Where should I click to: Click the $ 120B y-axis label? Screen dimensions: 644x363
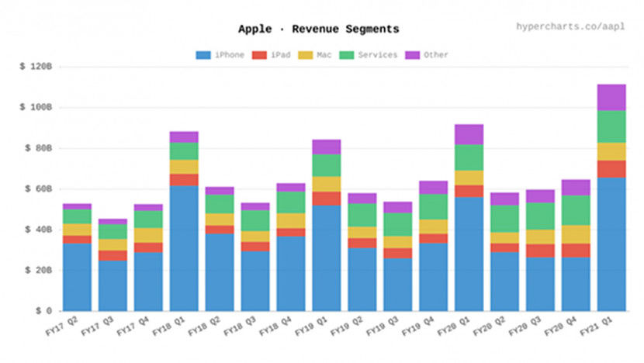[36, 67]
